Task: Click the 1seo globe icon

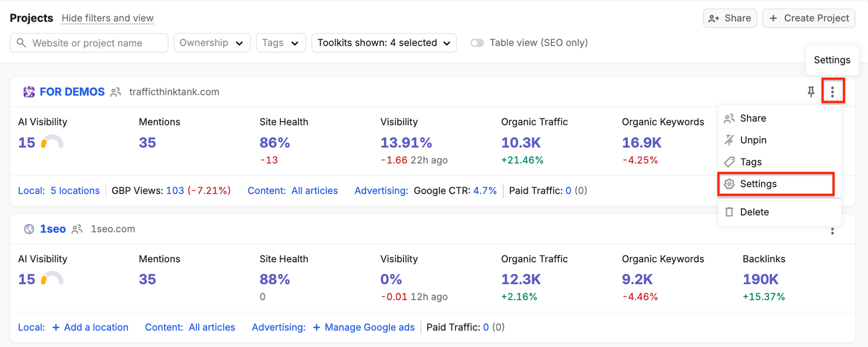Action: (29, 229)
